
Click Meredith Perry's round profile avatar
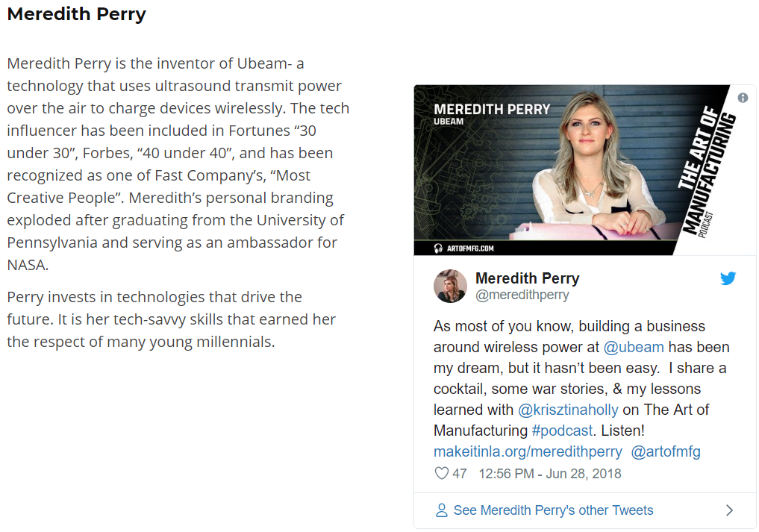pos(450,287)
